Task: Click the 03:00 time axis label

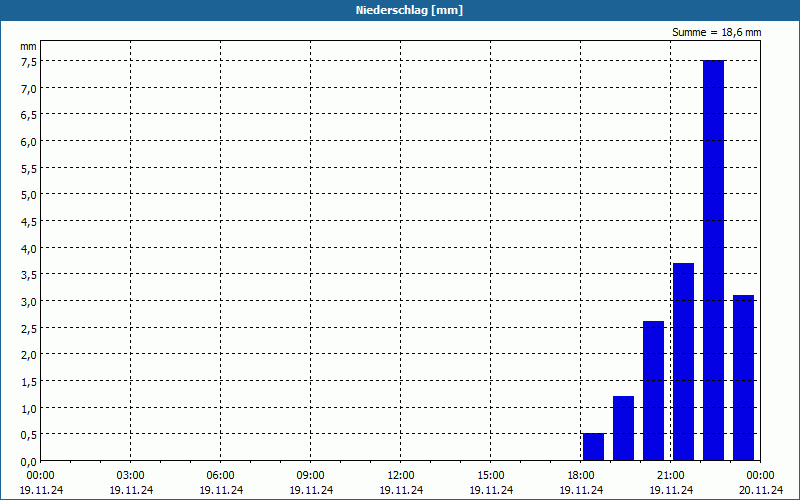Action: [131, 476]
